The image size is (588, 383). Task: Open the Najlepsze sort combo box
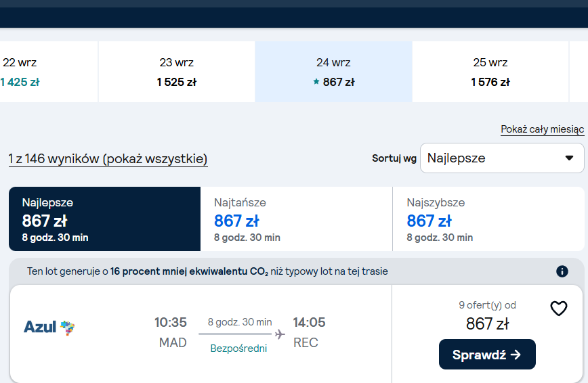tap(502, 158)
